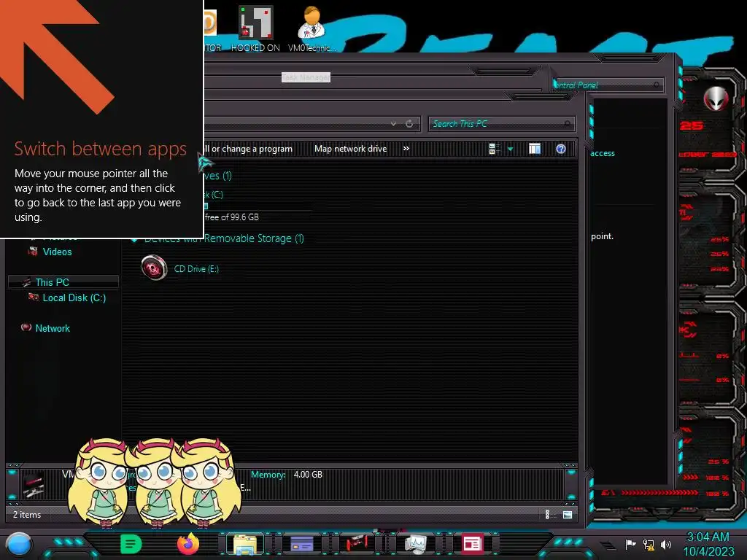Refresh the Explorer address bar

tap(409, 124)
